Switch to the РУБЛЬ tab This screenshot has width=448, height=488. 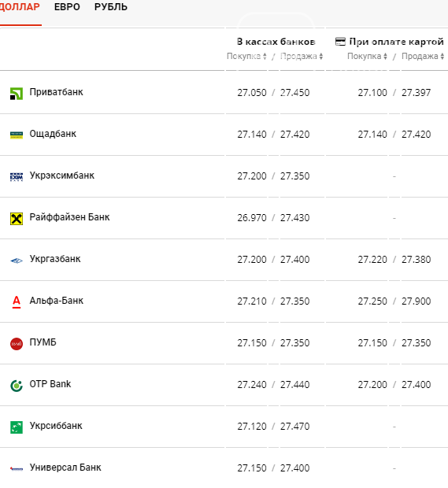(111, 7)
